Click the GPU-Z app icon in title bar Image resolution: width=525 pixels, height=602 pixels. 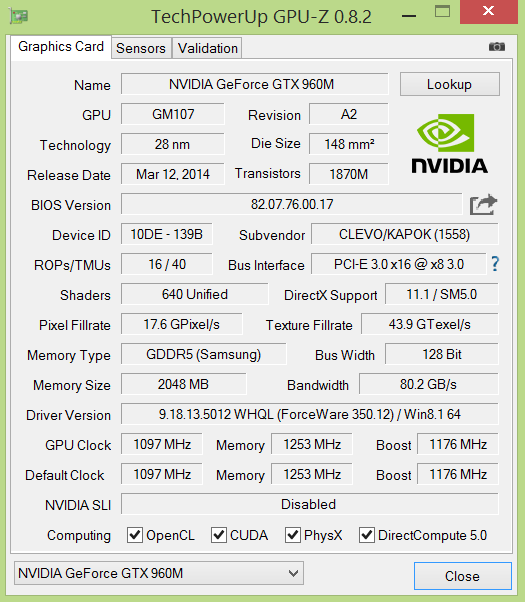pyautogui.click(x=19, y=16)
